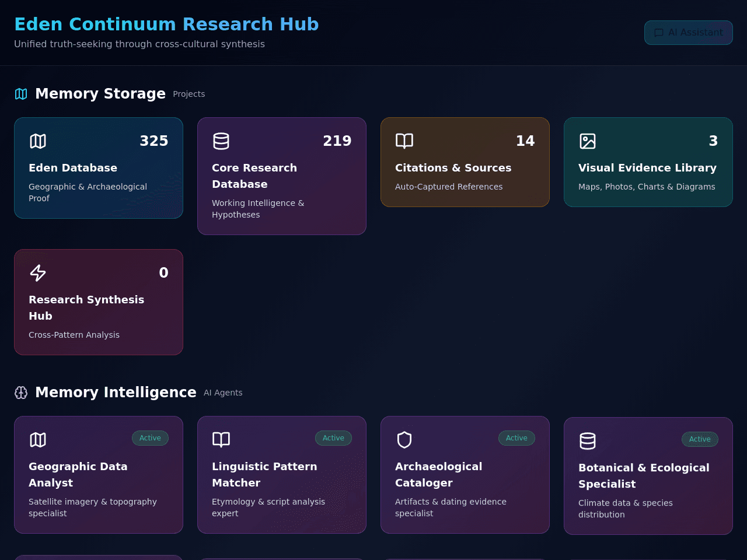Click 'Climate data & species distribution' text
The image size is (747, 560).
click(x=626, y=509)
